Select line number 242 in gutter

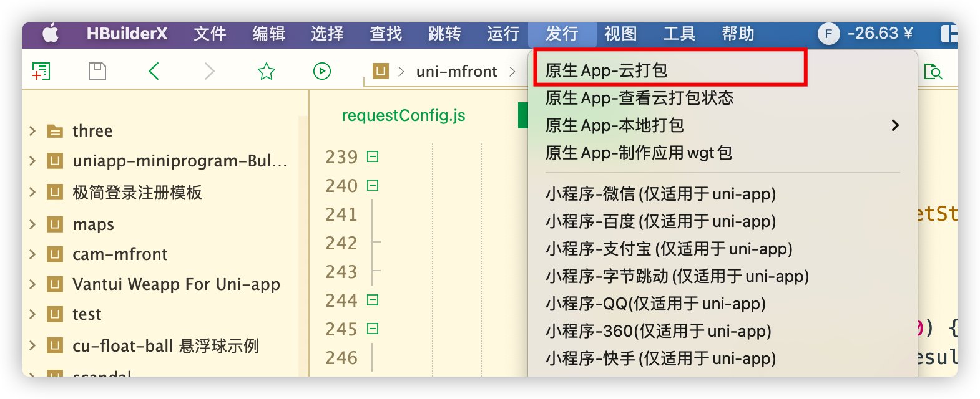coord(341,243)
